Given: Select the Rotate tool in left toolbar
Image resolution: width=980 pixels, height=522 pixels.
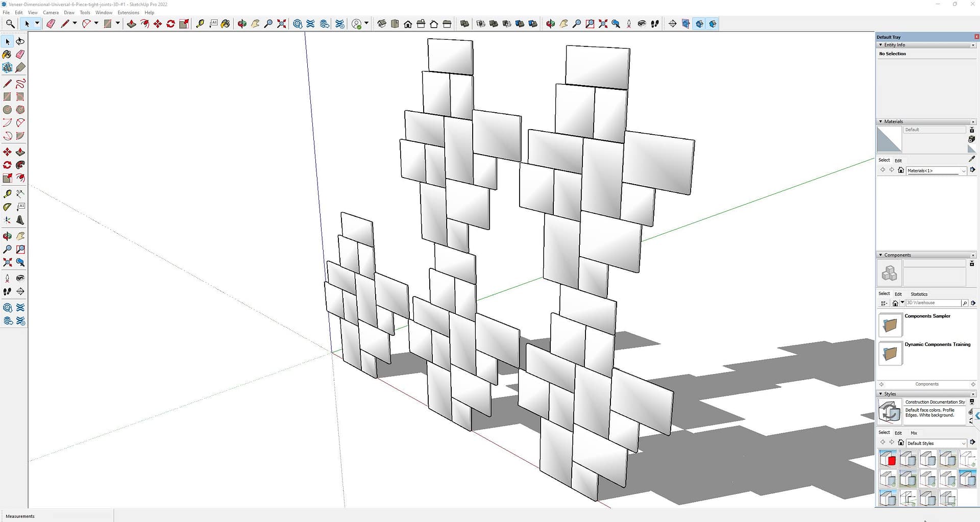Looking at the screenshot, I should click(7, 165).
